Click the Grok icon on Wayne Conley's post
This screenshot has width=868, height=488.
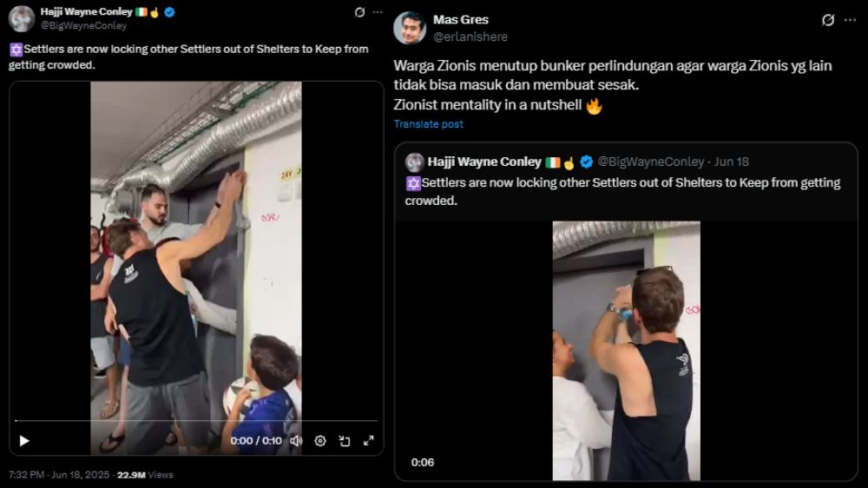[x=360, y=12]
